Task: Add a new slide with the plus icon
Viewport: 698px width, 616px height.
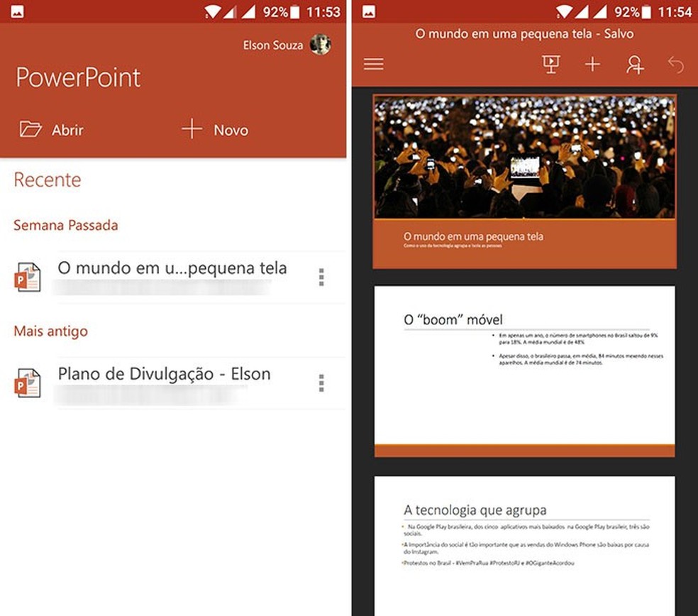Action: coord(593,64)
